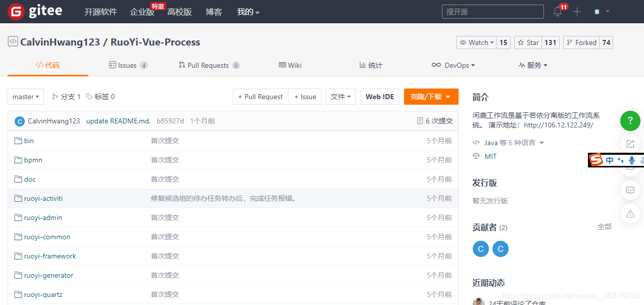This screenshot has height=305, width=644.
Task: Open 博客 in top navigation
Action: (x=214, y=12)
